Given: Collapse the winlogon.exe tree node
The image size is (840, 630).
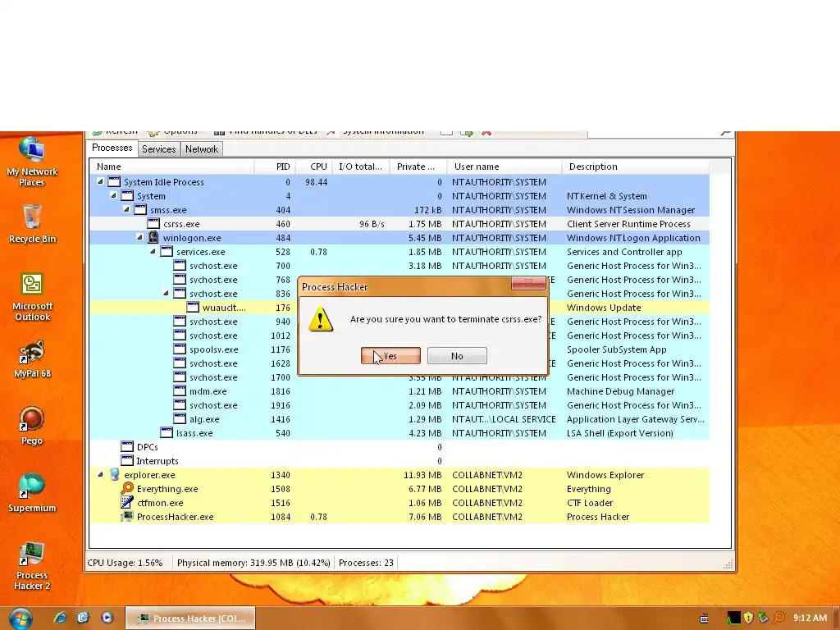Looking at the screenshot, I should pyautogui.click(x=139, y=237).
